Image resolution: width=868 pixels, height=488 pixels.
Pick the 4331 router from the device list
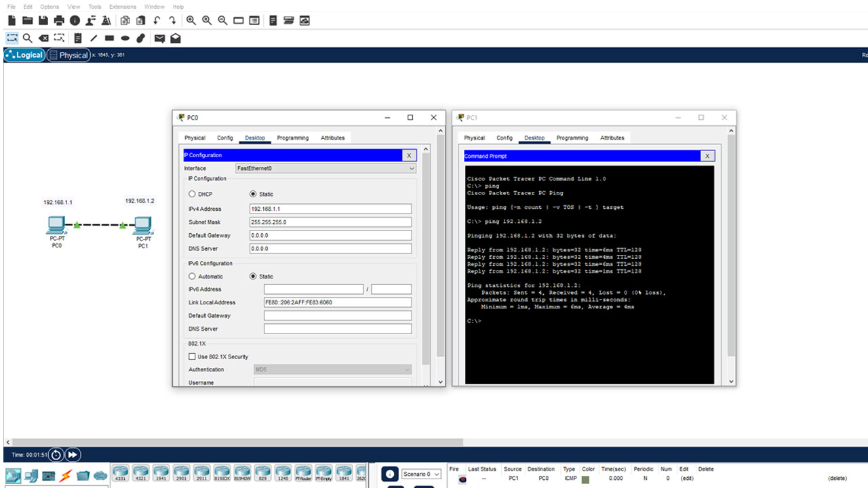click(x=120, y=472)
